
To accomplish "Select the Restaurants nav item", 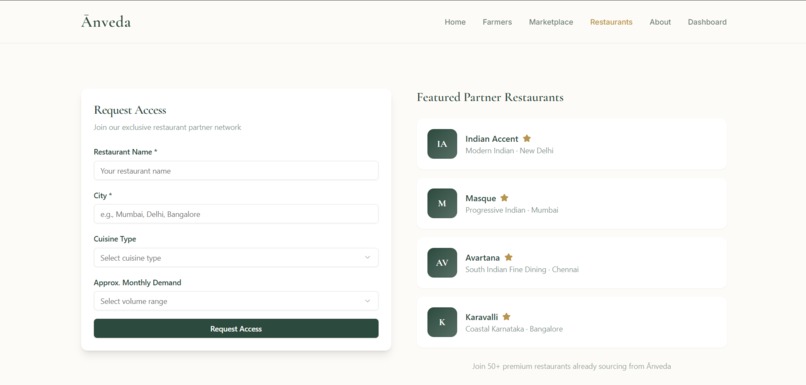I will click(611, 22).
